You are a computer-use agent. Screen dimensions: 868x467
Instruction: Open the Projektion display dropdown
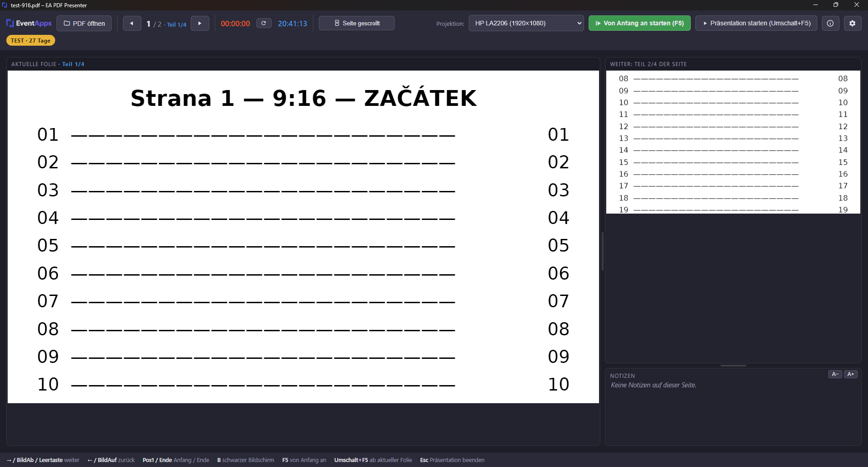pyautogui.click(x=526, y=23)
